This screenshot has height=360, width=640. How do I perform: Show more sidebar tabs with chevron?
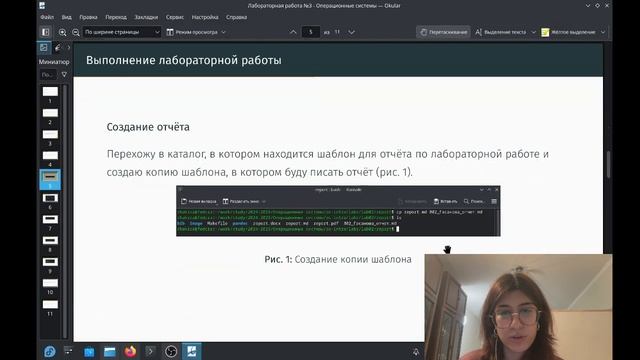click(69, 48)
